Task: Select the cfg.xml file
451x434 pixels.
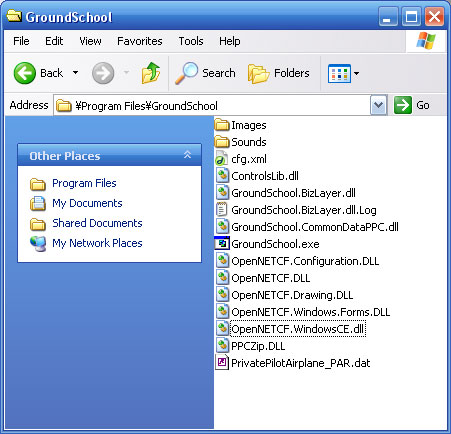Action: point(241,159)
